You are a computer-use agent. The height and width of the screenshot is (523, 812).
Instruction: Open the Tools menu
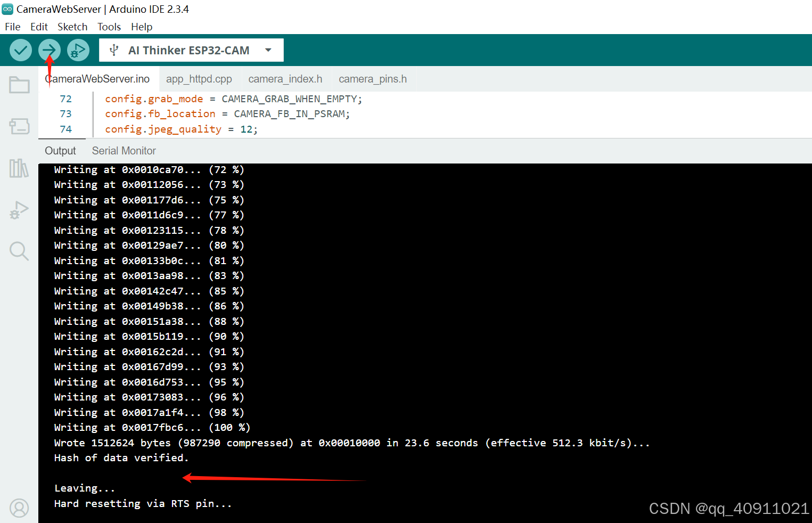tap(109, 27)
